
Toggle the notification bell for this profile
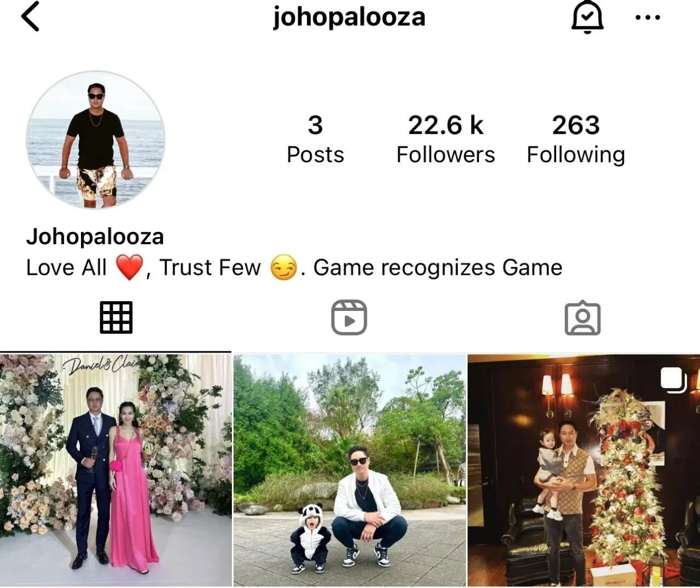(587, 17)
